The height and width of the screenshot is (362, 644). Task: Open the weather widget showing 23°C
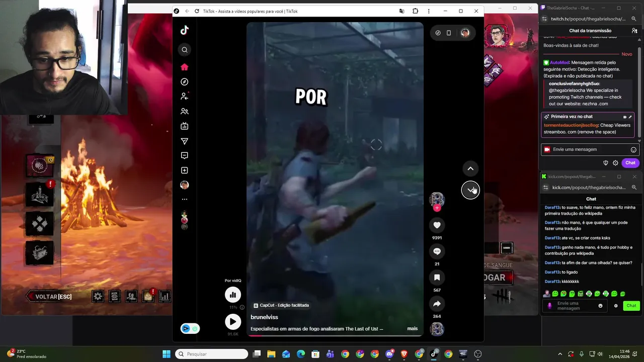(x=26, y=354)
